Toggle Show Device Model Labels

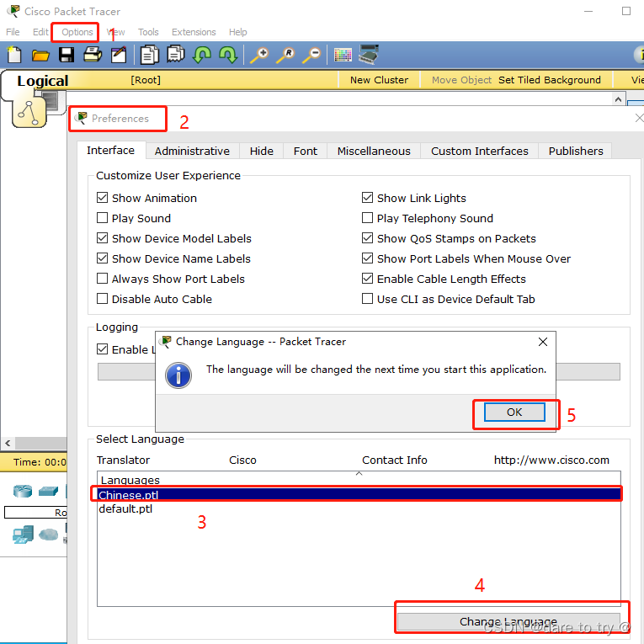pyautogui.click(x=102, y=237)
